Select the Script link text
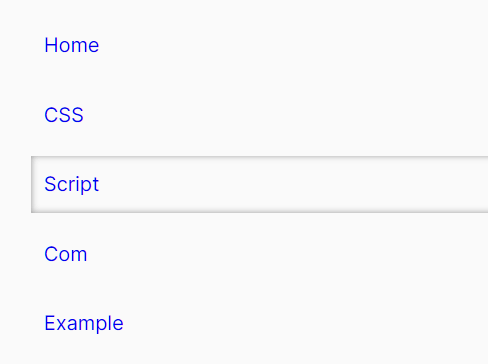Screen dimensions: 488x364 [72, 184]
